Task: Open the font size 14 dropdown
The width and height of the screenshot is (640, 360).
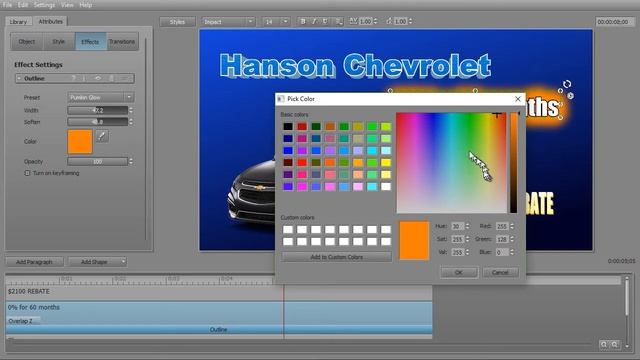Action: (x=276, y=22)
